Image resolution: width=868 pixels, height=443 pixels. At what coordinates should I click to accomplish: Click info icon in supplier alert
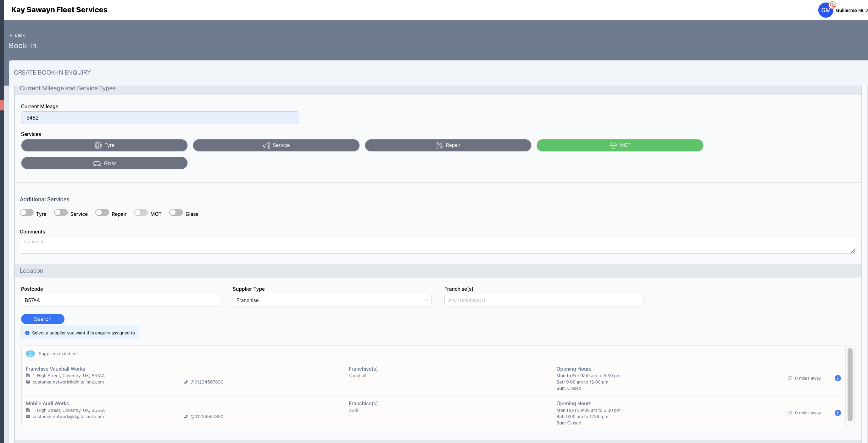pos(27,333)
